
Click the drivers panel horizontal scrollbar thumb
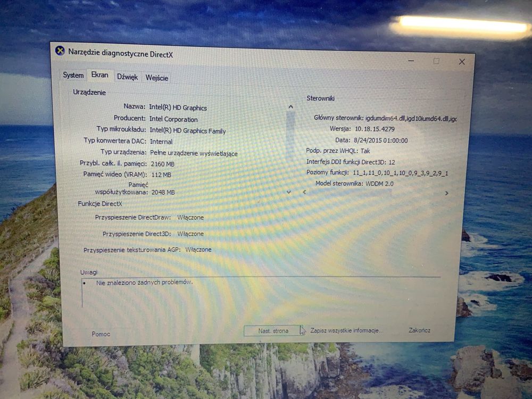coord(350,192)
